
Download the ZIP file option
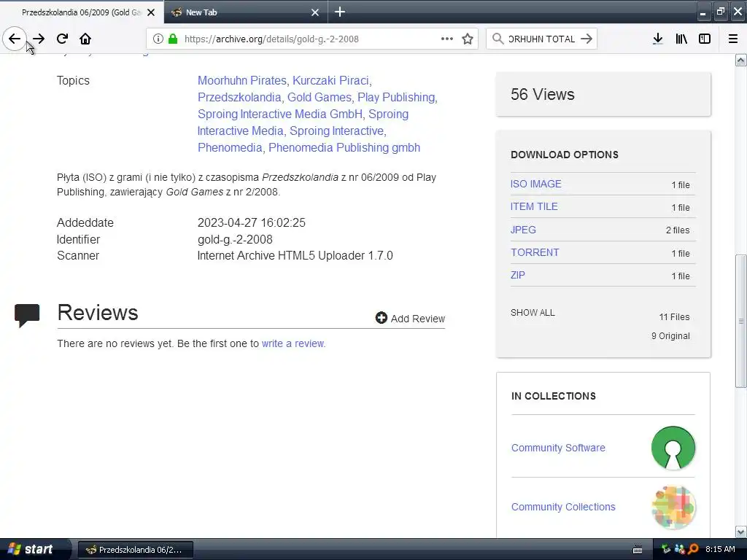pyautogui.click(x=518, y=275)
